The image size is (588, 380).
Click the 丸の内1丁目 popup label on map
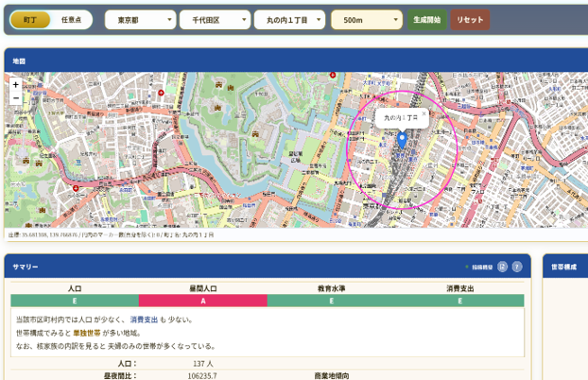tap(401, 118)
